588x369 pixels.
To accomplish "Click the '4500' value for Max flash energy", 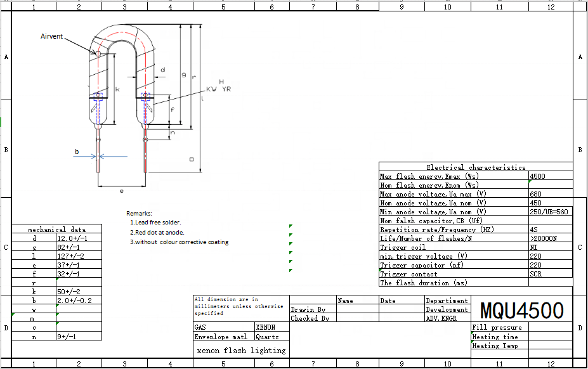I will click(551, 176).
